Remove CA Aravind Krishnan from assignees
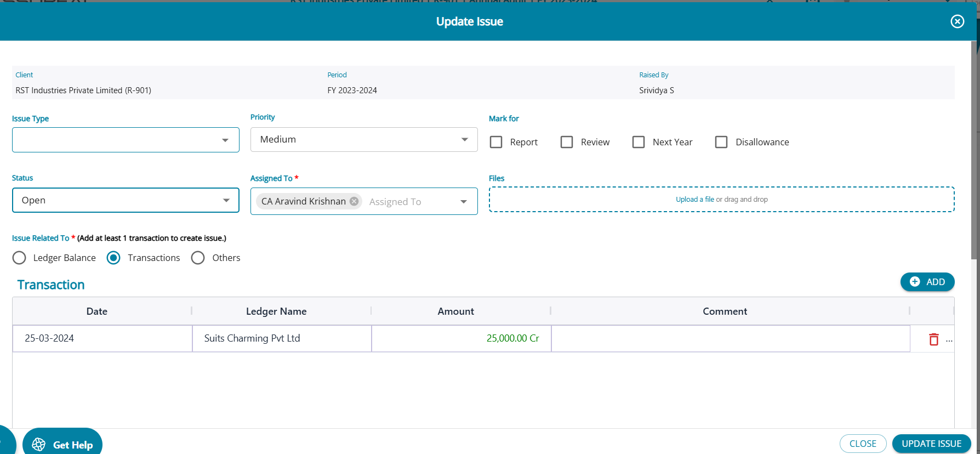 pyautogui.click(x=354, y=201)
